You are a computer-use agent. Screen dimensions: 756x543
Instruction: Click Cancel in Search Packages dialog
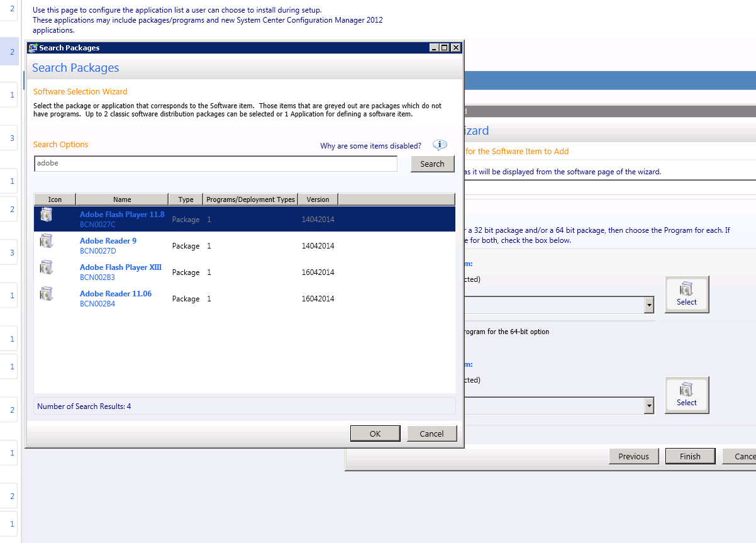431,434
